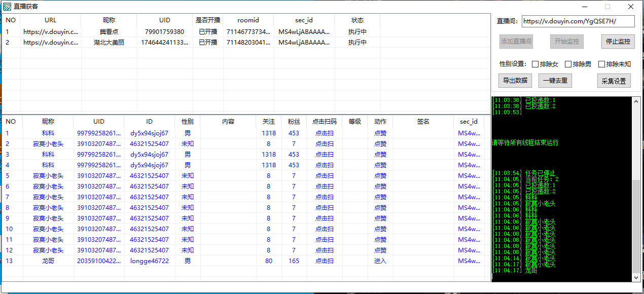Click the 一键去重 button
The height and width of the screenshot is (294, 644).
[x=555, y=80]
